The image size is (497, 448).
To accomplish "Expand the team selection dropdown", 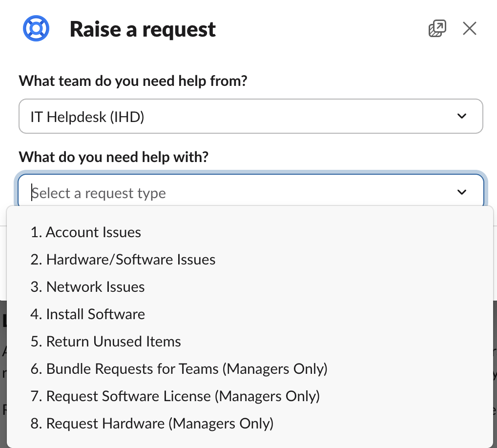I will 462,116.
